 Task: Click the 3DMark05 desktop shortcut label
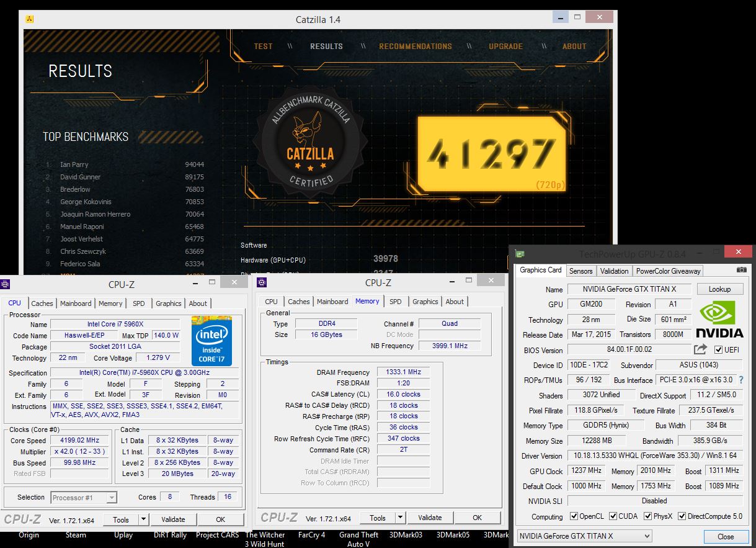[x=453, y=535]
